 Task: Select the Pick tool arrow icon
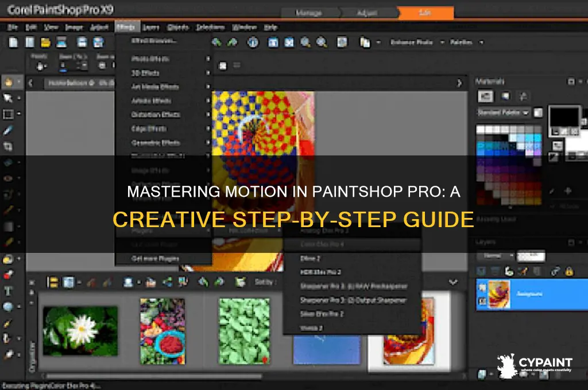(x=8, y=98)
